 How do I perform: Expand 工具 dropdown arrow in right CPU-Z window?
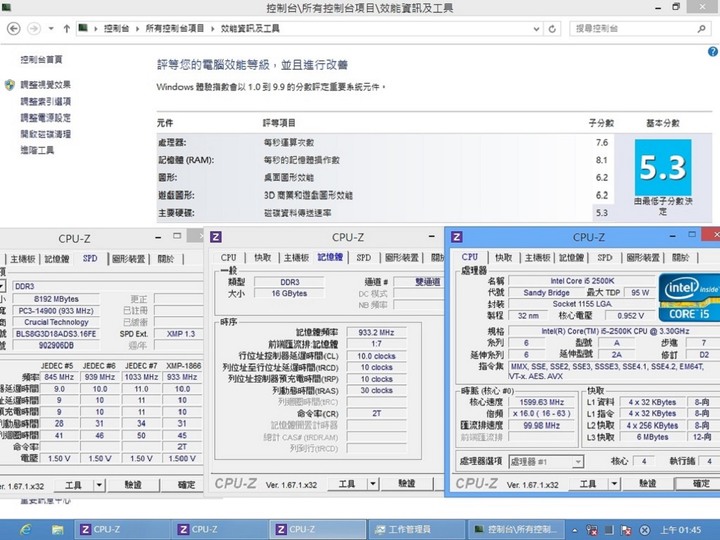[x=614, y=484]
